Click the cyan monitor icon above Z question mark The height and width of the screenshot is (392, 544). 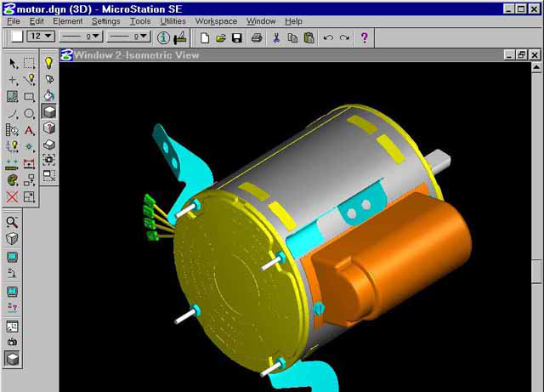(12, 291)
